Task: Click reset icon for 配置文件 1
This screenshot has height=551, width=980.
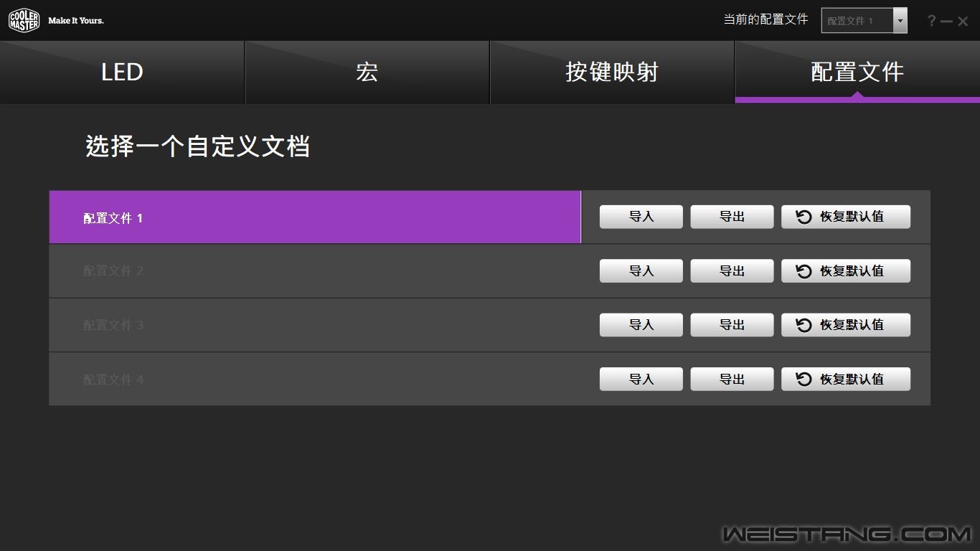Action: 804,217
